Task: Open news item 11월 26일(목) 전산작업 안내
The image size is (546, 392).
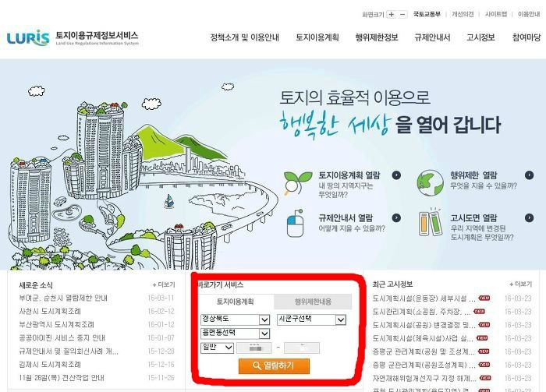Action: (62, 378)
